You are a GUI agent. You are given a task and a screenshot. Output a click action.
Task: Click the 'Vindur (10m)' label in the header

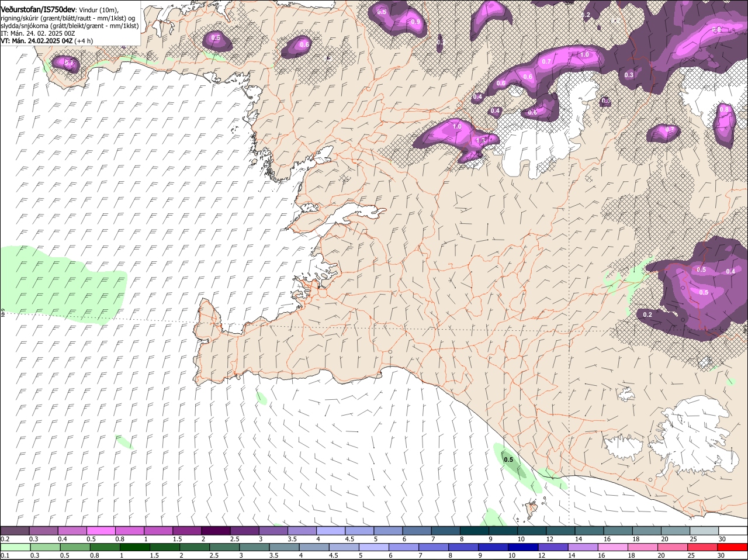[98, 10]
